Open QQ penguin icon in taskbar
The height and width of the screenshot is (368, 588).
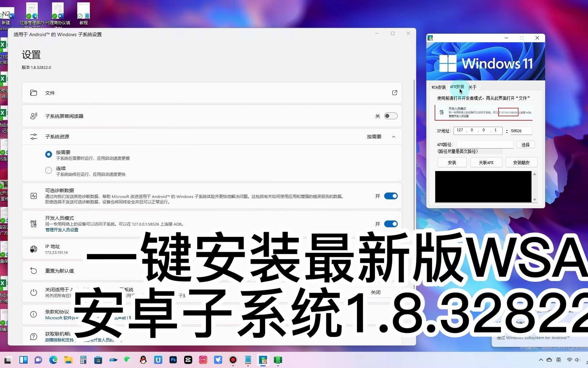click(x=143, y=360)
